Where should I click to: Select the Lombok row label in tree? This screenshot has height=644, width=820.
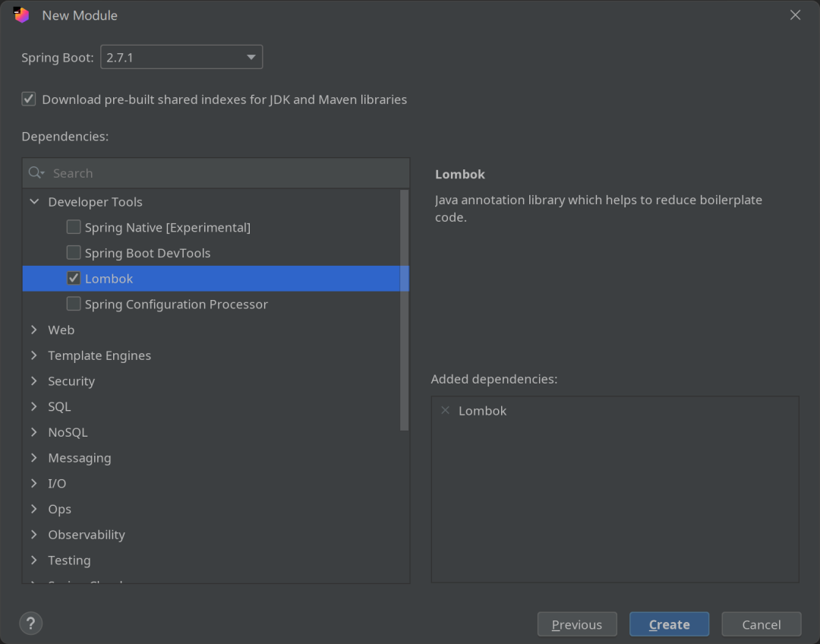tap(109, 279)
